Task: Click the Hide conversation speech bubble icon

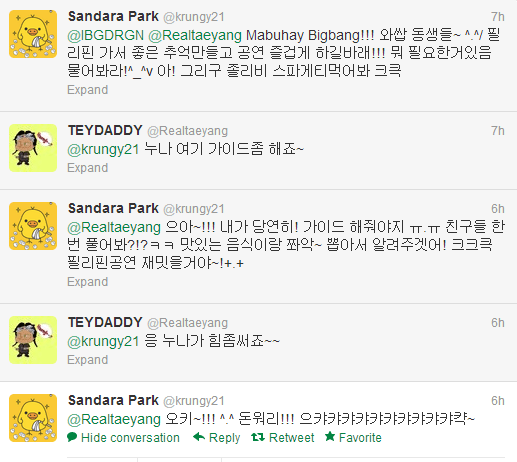Action: pyautogui.click(x=72, y=437)
